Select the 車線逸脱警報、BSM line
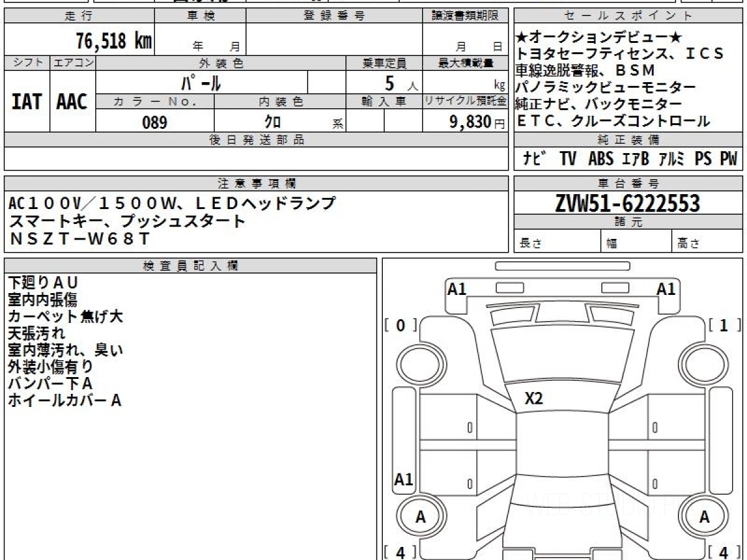Viewport: 747px width, 560px height. coord(586,70)
